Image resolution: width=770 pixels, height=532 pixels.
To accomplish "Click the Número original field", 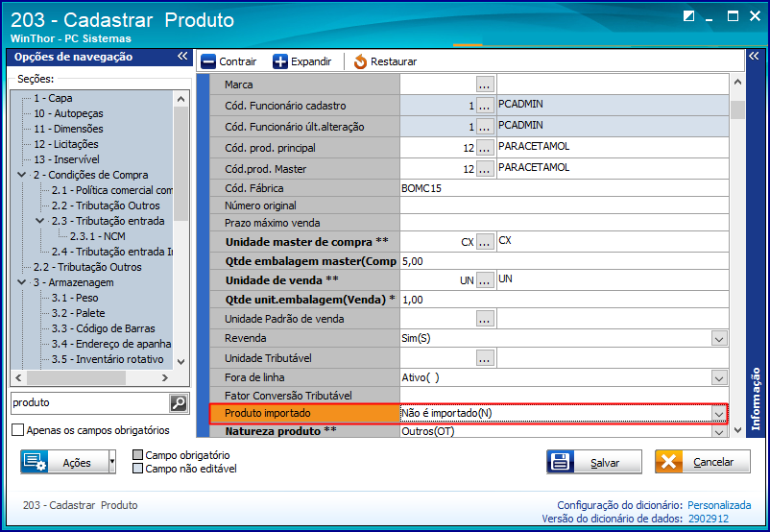I will [x=564, y=206].
